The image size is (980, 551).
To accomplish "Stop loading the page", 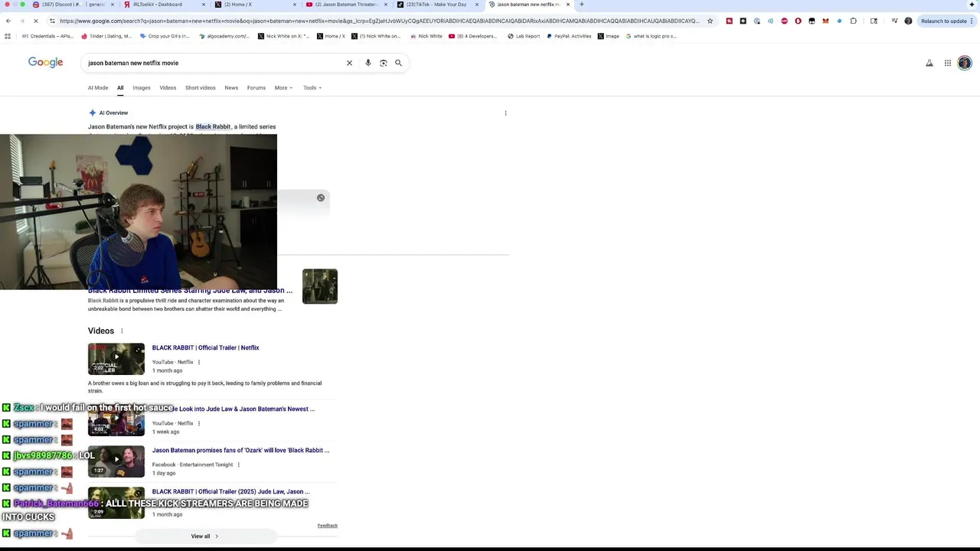I will [35, 21].
